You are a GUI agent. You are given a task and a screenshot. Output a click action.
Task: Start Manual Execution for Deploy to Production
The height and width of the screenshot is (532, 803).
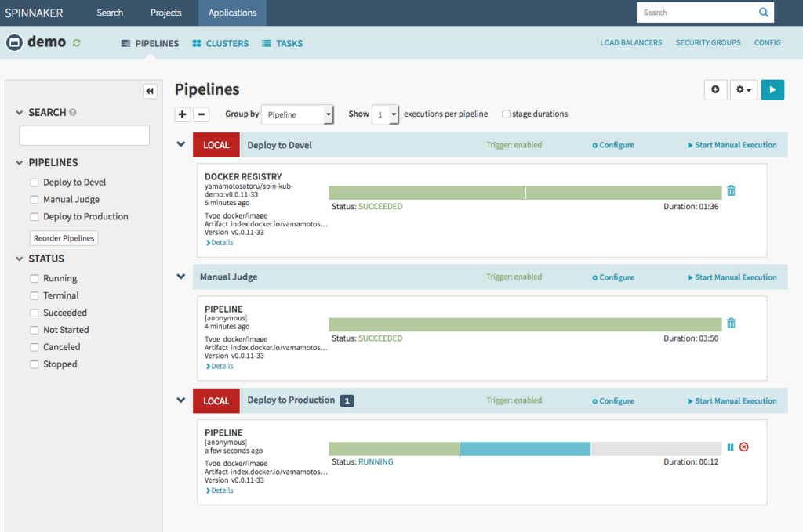tap(732, 401)
